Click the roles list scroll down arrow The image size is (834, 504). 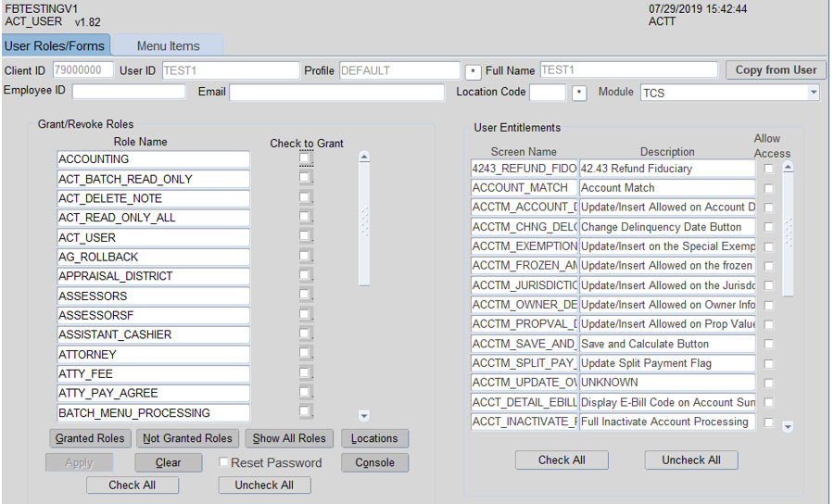363,417
